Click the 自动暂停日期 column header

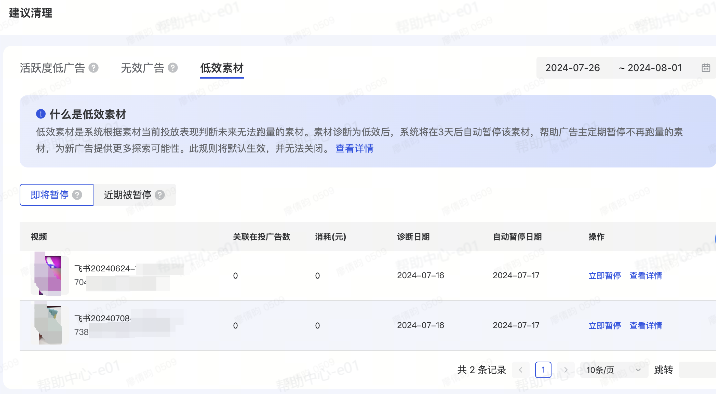[517, 236]
